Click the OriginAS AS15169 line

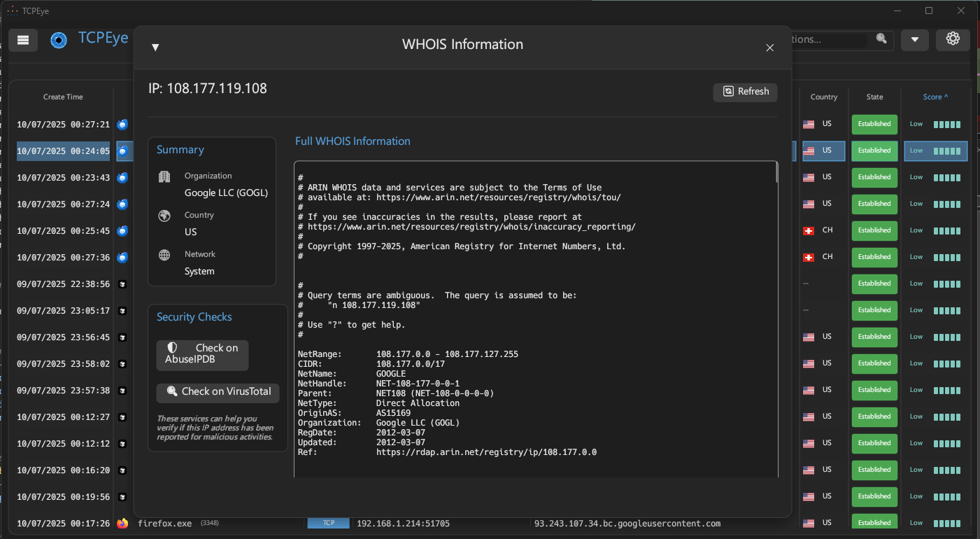[x=355, y=413]
